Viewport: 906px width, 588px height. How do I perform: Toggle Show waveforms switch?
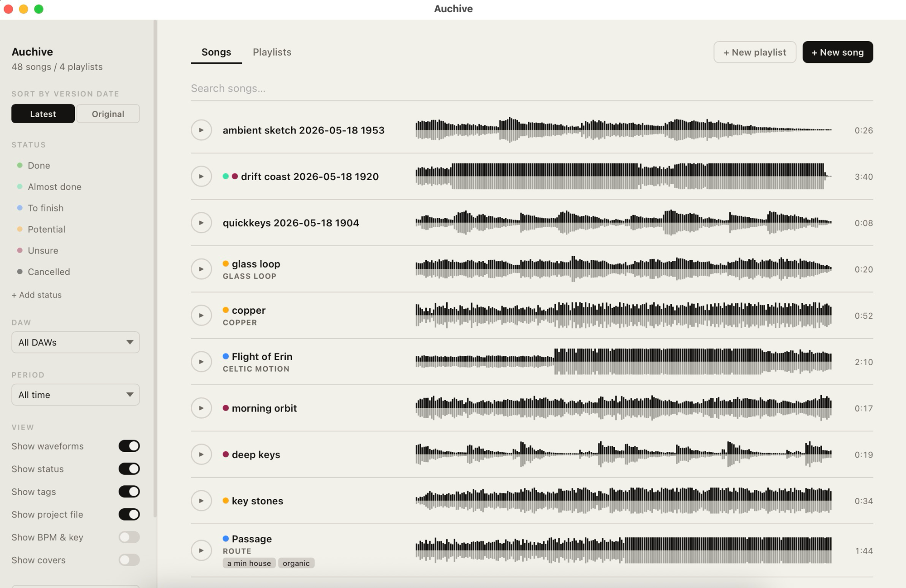tap(129, 446)
